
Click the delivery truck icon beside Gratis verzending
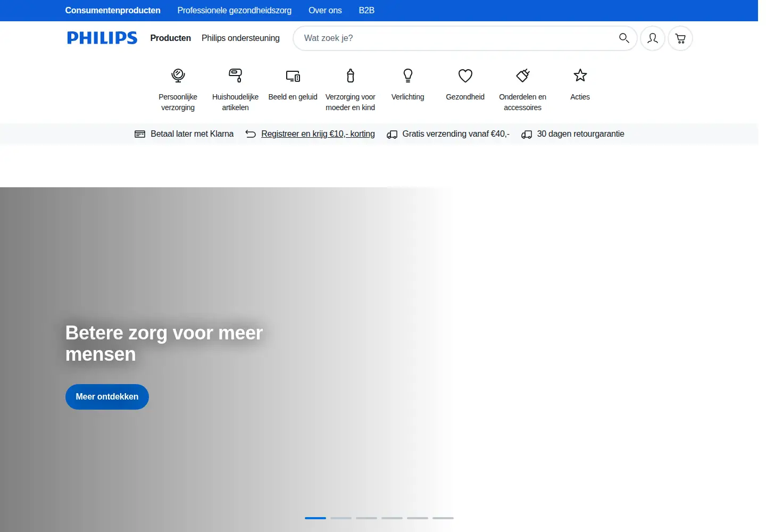click(392, 134)
